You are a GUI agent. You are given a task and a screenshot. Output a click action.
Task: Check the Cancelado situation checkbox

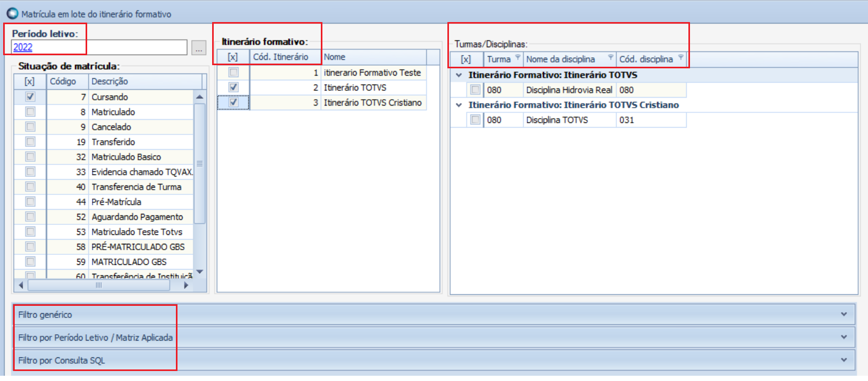point(30,127)
